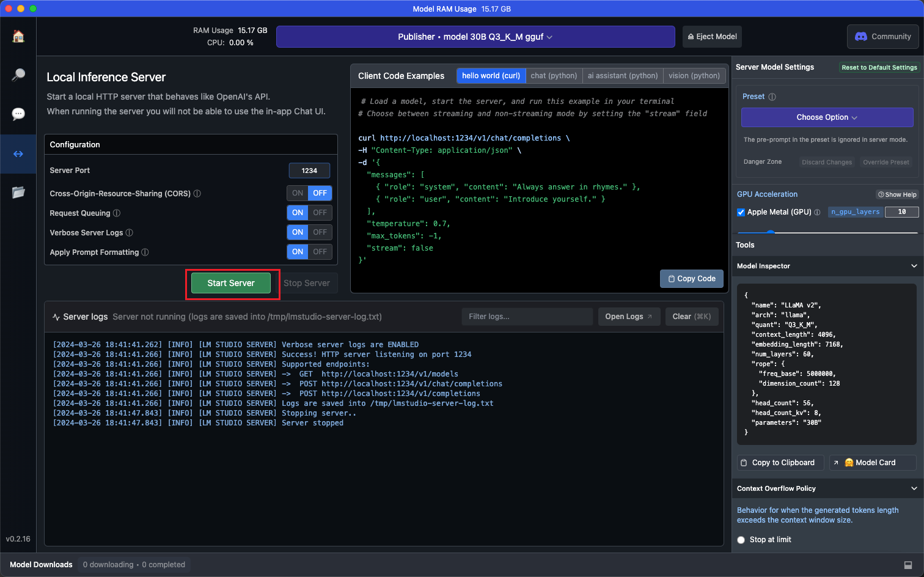The height and width of the screenshot is (577, 924).
Task: Click the Filter logs input field
Action: pos(527,317)
